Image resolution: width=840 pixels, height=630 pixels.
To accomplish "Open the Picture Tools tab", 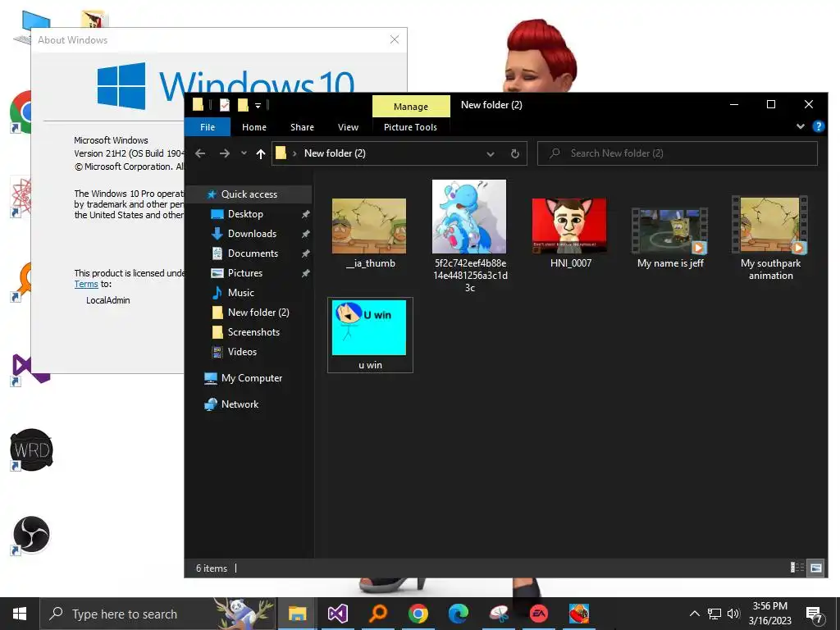I will [x=410, y=127].
